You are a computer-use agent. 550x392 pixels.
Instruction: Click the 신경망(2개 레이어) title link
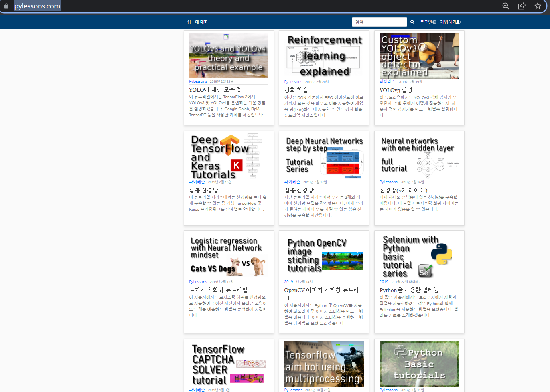click(x=404, y=190)
